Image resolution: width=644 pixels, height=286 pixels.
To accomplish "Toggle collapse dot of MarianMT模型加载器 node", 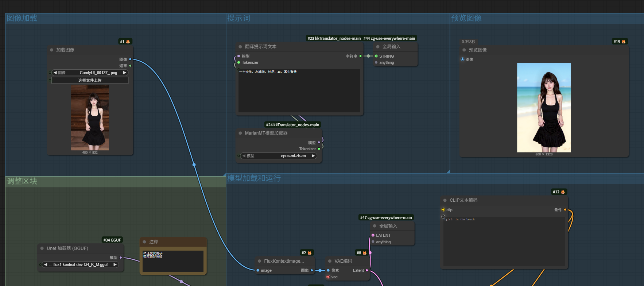I will 240,133.
